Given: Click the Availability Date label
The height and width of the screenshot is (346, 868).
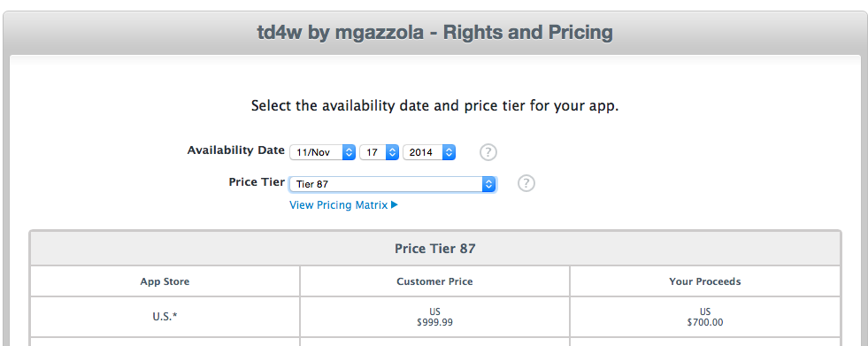Looking at the screenshot, I should coord(236,150).
